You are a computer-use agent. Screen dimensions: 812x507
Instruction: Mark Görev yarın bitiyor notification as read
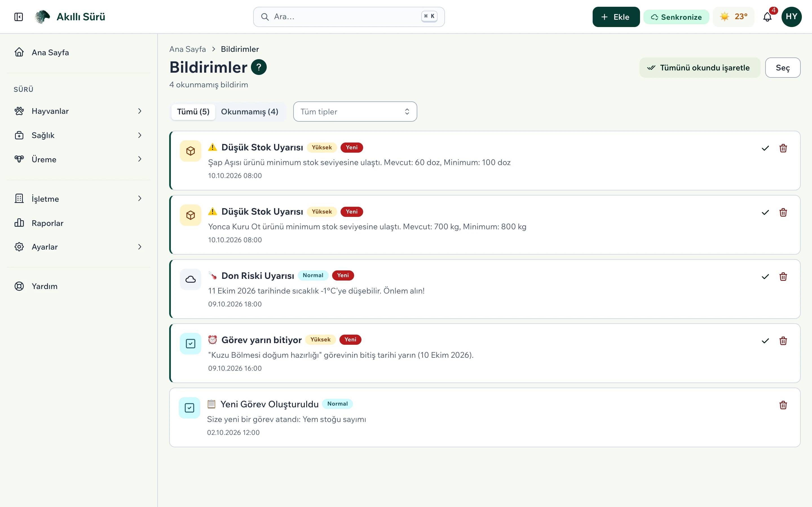click(x=765, y=341)
